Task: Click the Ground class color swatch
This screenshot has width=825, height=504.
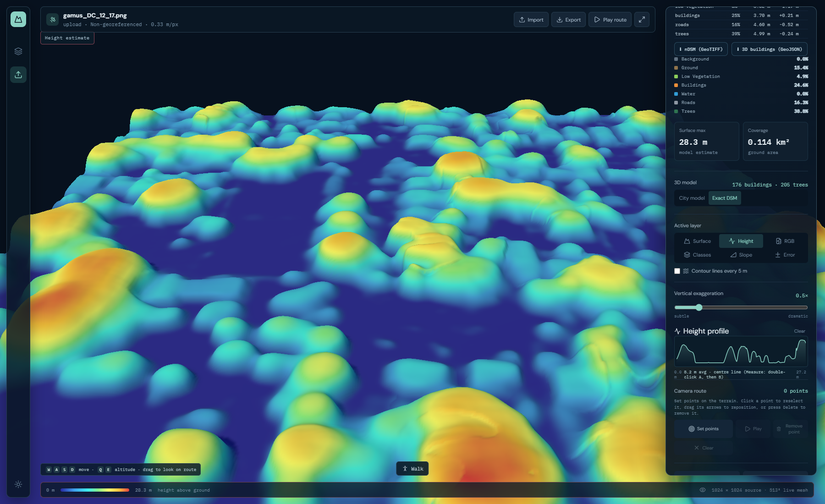Action: click(x=676, y=68)
